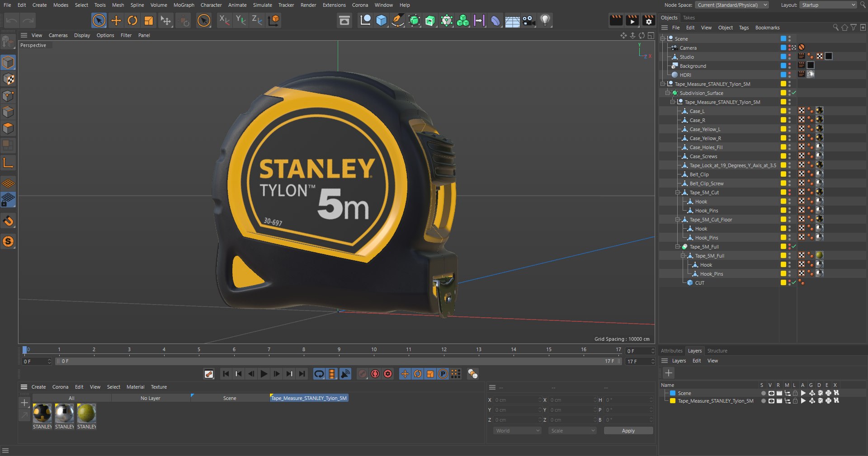Play the animation forward
This screenshot has width=868, height=456.
264,374
